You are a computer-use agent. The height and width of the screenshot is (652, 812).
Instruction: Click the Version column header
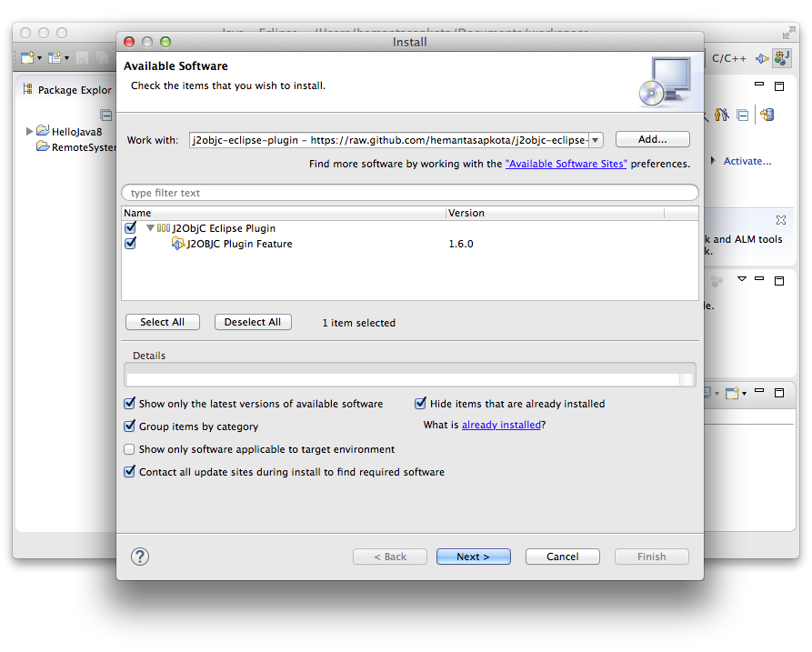(556, 213)
